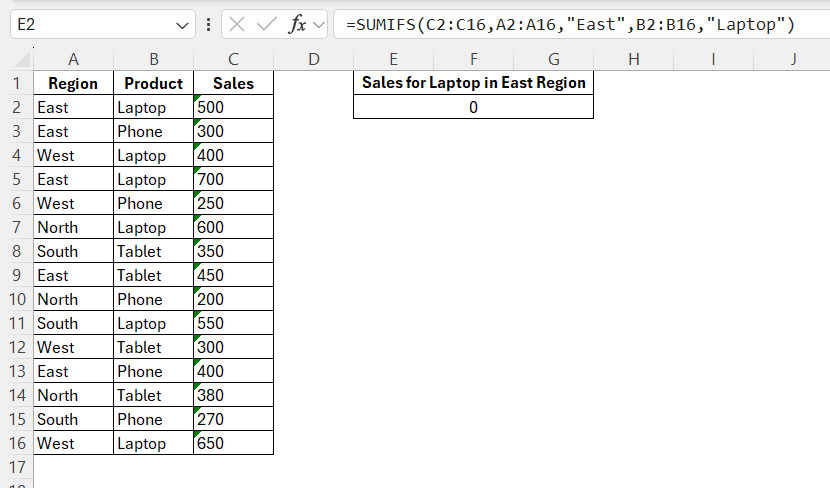
Task: Click the Name Box showing E2
Action: 90,25
